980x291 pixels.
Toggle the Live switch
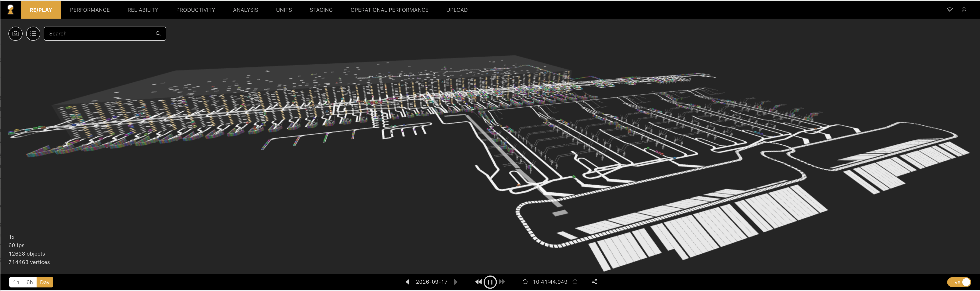tap(959, 282)
